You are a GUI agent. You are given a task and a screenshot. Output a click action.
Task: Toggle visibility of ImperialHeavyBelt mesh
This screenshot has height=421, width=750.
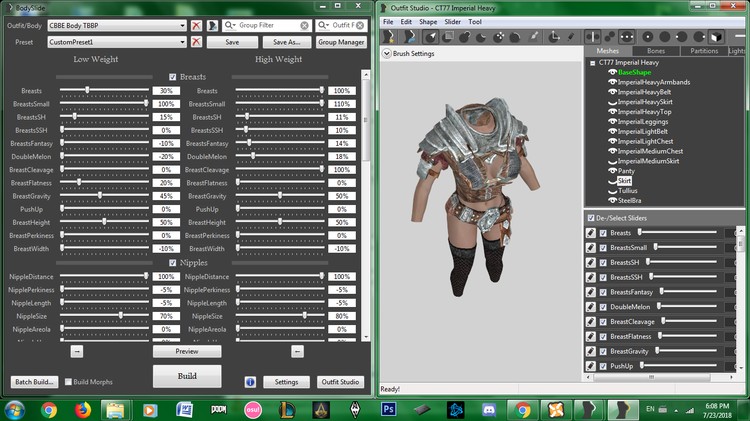coord(612,92)
